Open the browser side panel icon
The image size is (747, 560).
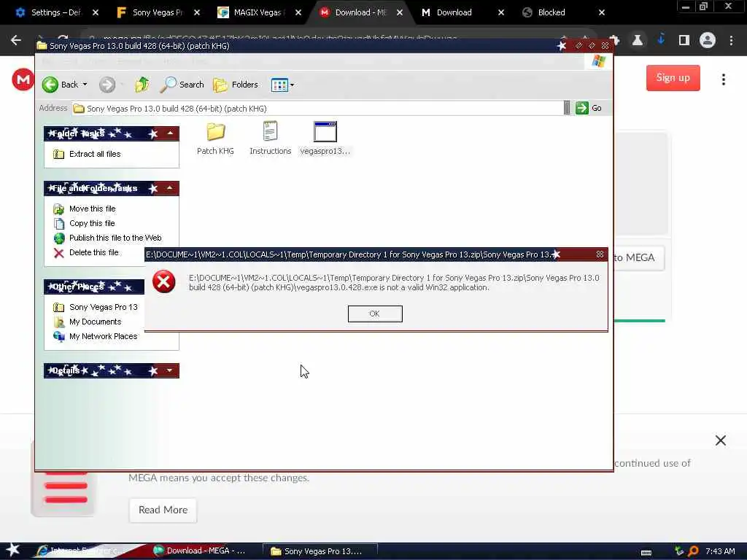[684, 41]
